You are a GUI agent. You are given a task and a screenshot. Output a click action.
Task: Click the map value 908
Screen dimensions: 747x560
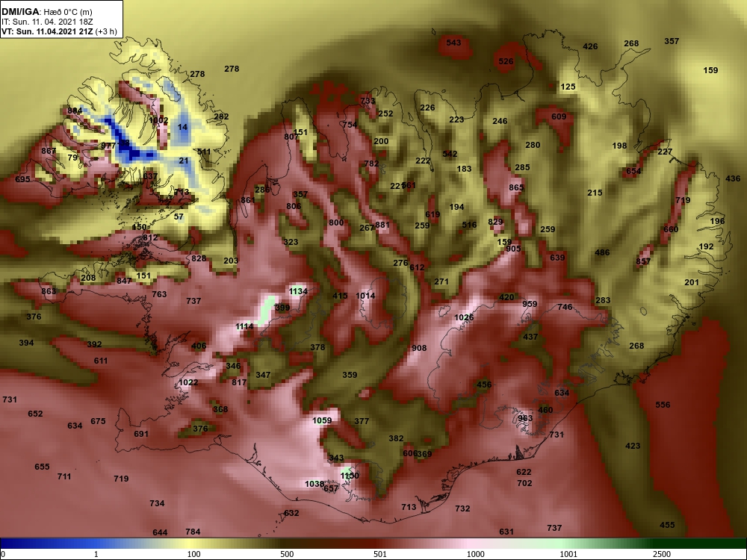(419, 348)
